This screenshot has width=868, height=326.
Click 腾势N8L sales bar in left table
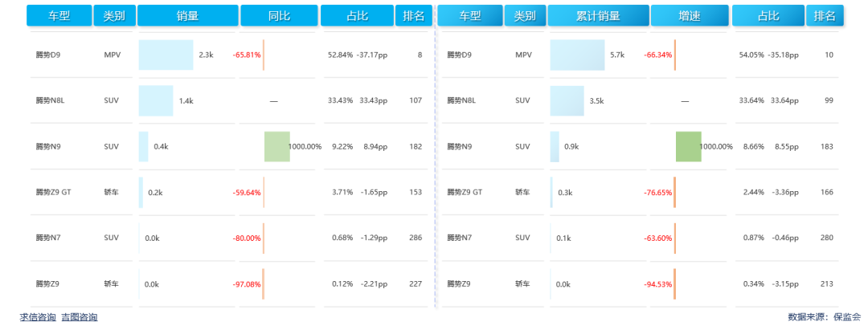pyautogui.click(x=156, y=100)
